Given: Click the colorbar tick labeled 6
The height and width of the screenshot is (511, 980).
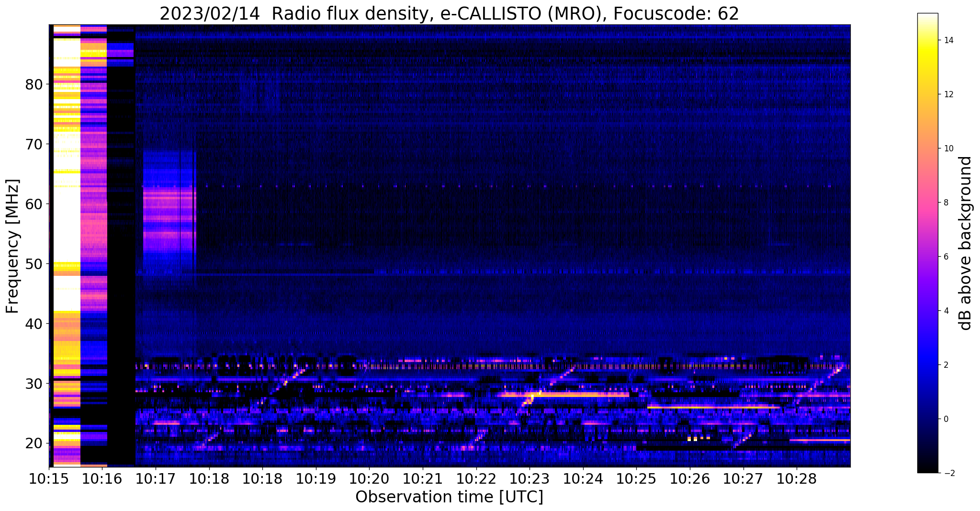Looking at the screenshot, I should click(946, 257).
